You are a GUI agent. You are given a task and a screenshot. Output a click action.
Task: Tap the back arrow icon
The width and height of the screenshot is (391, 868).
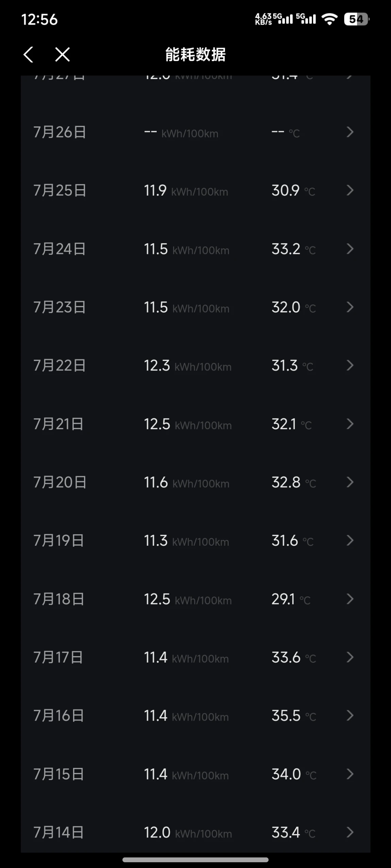pyautogui.click(x=28, y=54)
